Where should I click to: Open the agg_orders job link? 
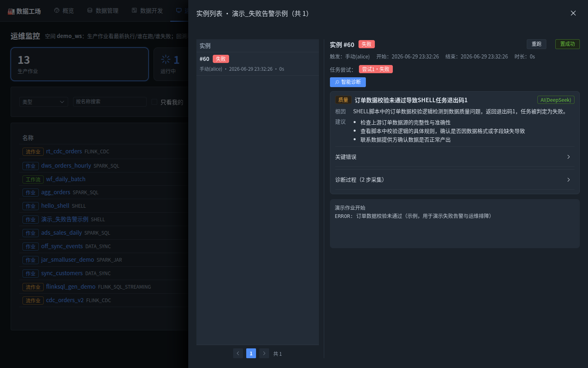[x=56, y=192]
